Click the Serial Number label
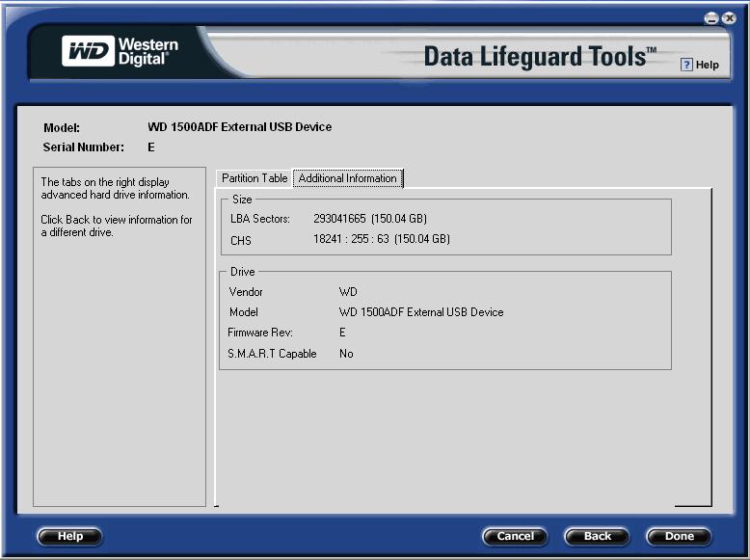Screen dimensions: 750x560 83,147
